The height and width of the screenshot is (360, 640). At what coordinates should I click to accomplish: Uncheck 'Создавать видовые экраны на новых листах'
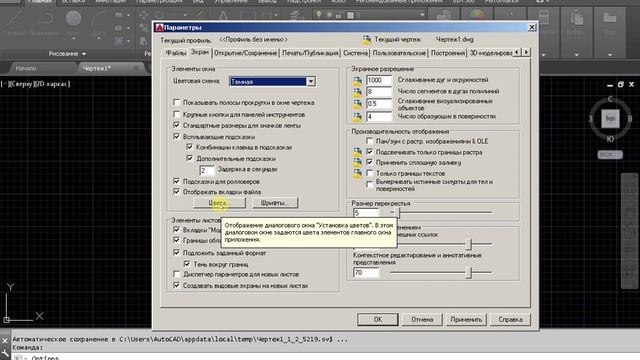(176, 285)
